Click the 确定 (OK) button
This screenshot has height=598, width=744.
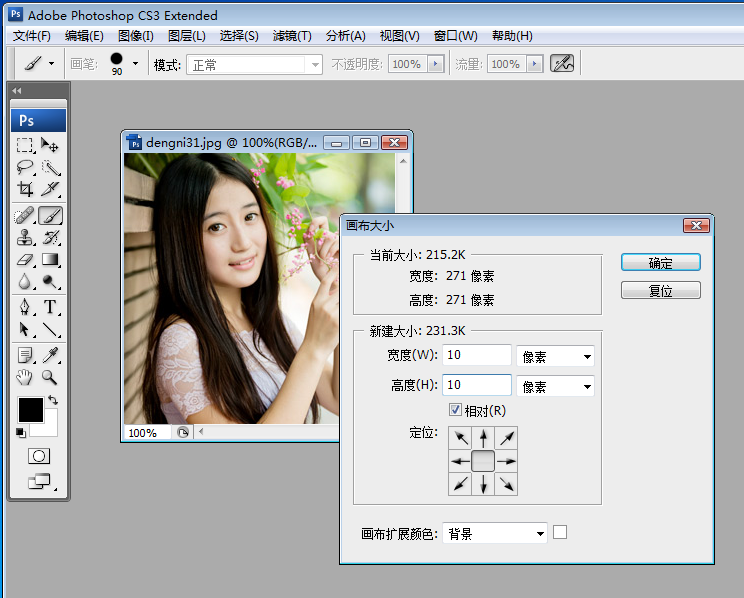point(660,263)
